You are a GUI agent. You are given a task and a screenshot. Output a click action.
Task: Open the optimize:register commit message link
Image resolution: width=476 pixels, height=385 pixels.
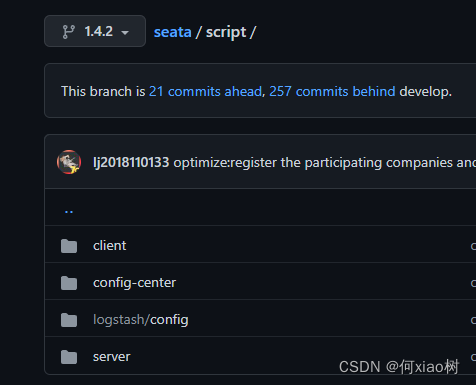point(324,163)
